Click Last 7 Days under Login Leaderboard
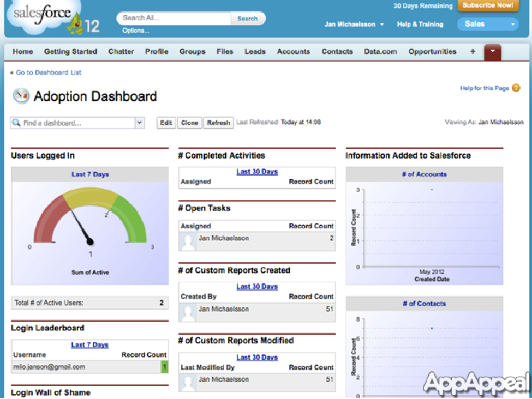 [89, 344]
